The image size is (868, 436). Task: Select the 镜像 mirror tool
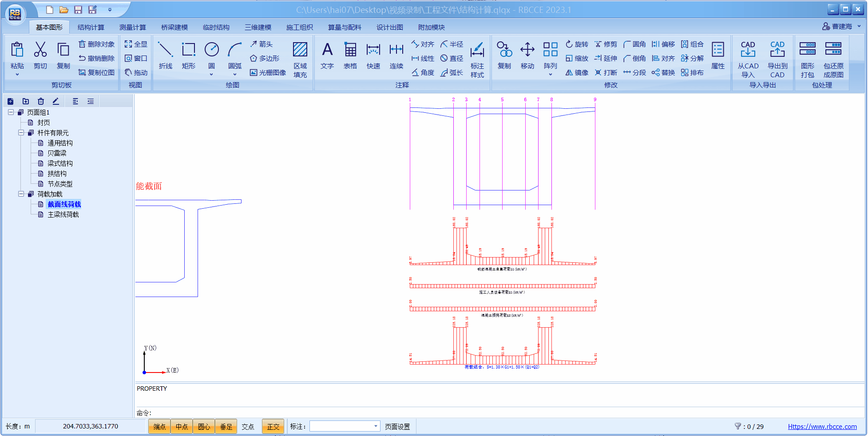coord(577,72)
